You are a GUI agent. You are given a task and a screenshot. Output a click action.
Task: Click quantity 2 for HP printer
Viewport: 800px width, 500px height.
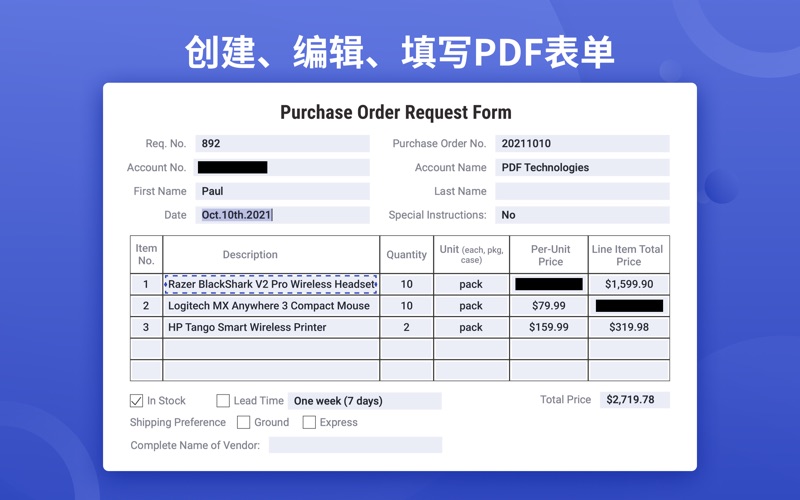[x=407, y=327]
